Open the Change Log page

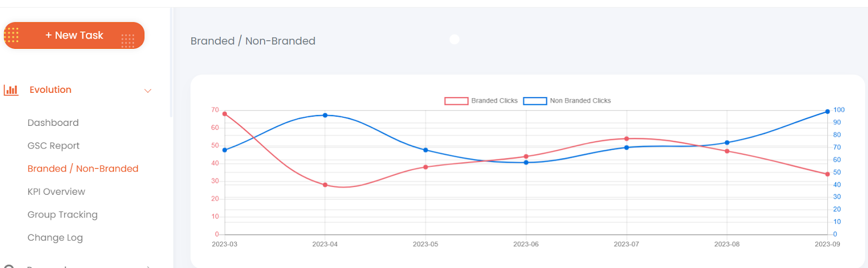click(x=55, y=238)
